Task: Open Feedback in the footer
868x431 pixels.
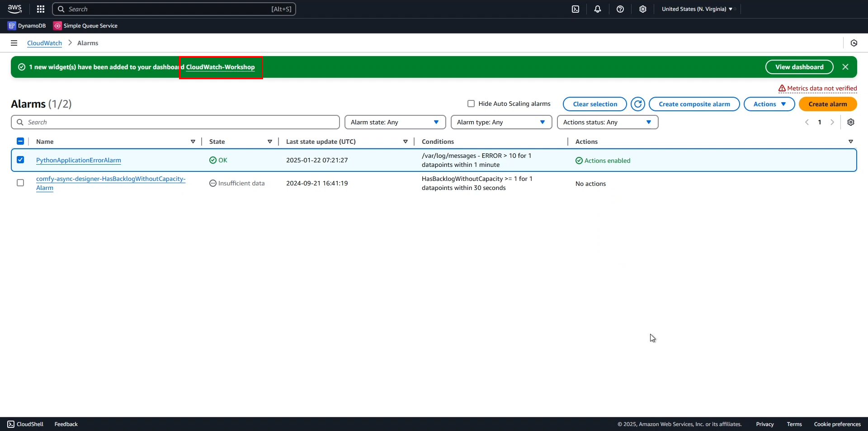Action: click(66, 424)
